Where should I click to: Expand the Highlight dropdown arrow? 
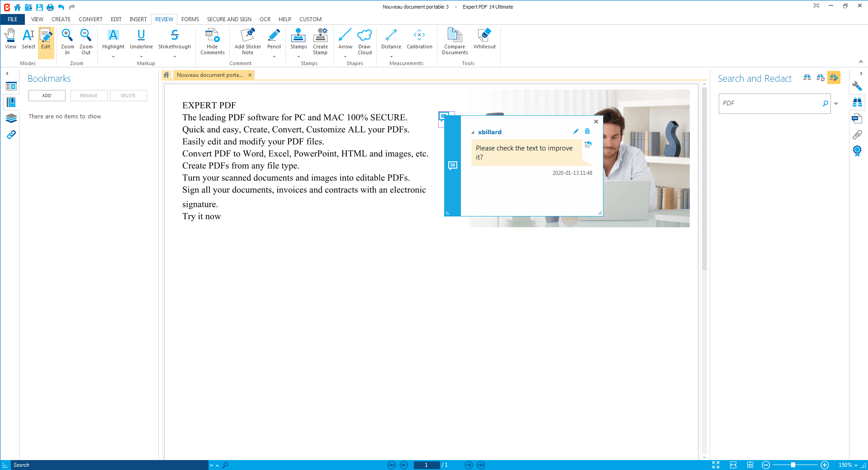[x=113, y=57]
